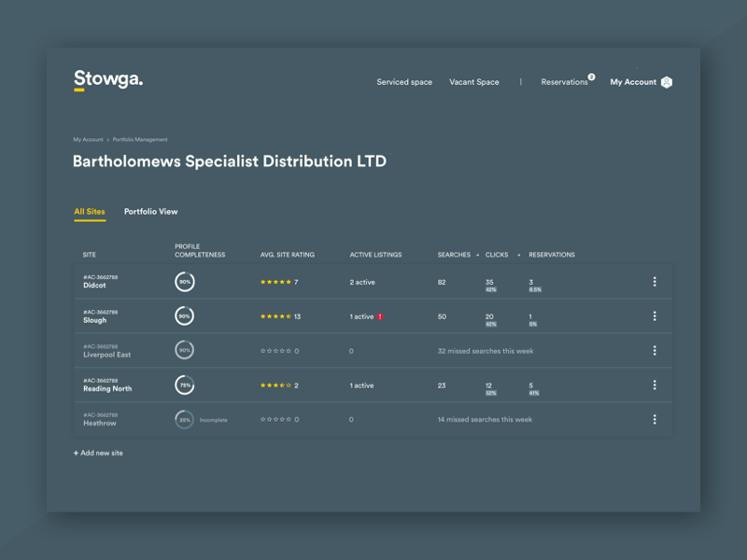Click Heathrow's 25% completeness circle
The height and width of the screenshot is (560, 747).
183,419
